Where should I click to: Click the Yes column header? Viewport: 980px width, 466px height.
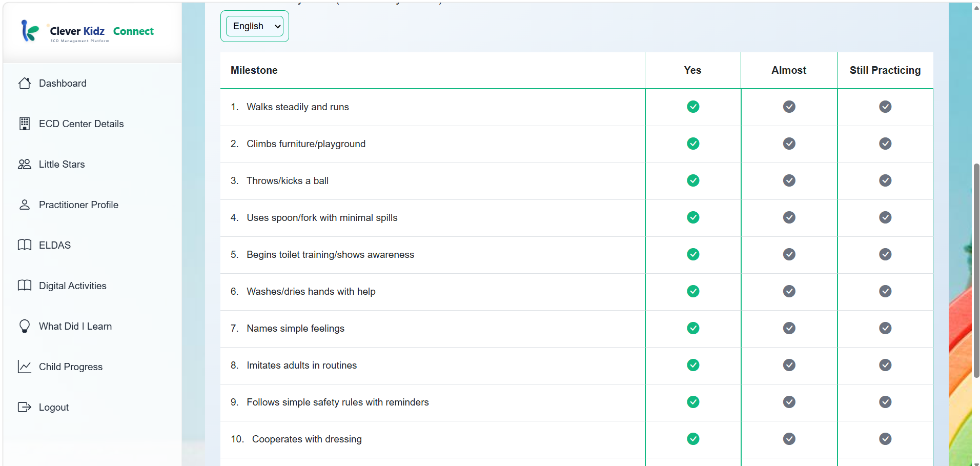(x=692, y=70)
